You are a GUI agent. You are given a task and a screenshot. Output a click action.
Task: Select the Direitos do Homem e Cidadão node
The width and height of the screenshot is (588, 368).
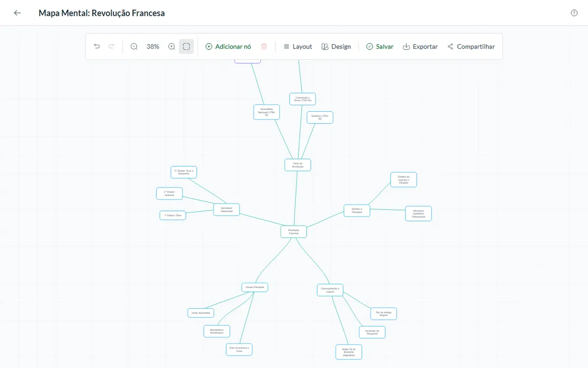coord(404,180)
